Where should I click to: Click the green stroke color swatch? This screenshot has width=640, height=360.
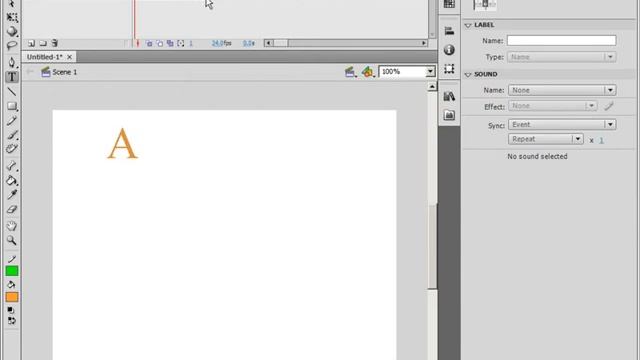pos(12,271)
